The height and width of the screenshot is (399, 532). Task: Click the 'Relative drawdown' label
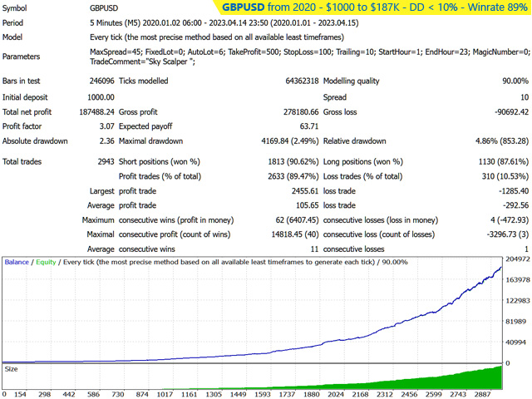pos(355,141)
